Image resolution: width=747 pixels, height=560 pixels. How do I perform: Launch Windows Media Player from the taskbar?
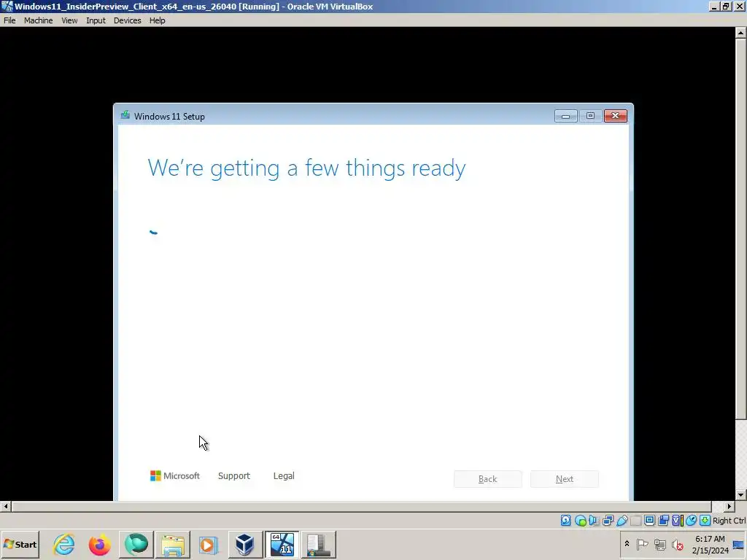208,544
